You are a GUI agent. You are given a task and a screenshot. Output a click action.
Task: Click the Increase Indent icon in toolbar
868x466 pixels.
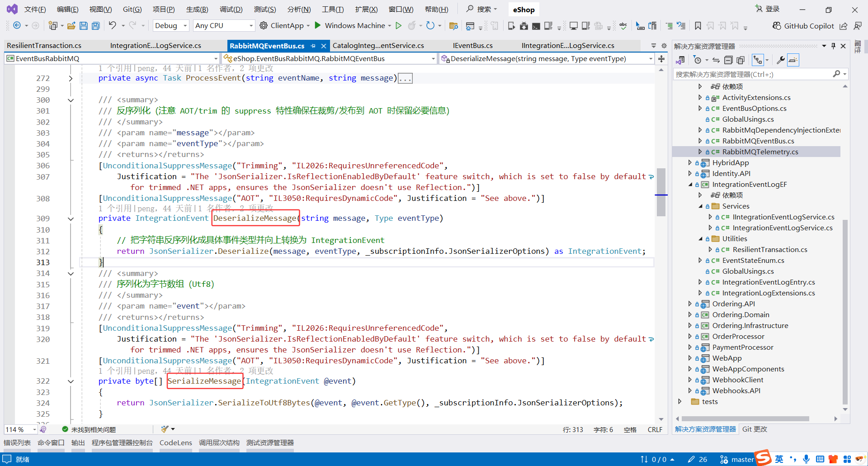click(669, 26)
